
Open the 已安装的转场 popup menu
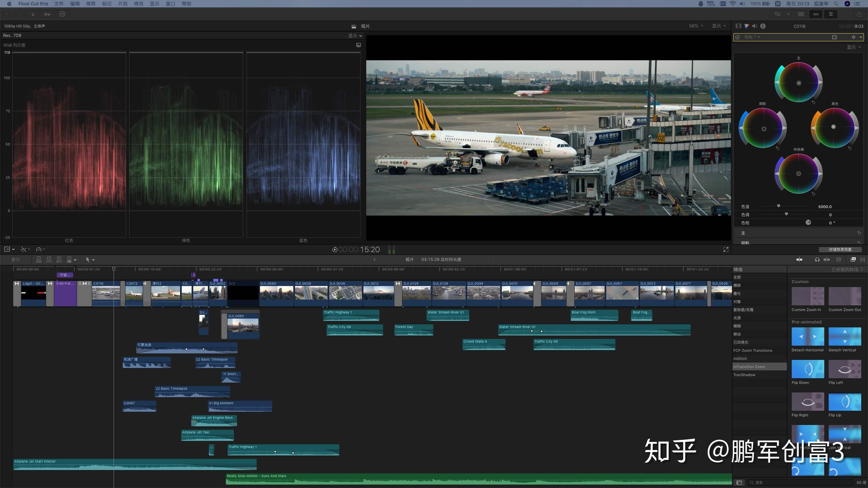(x=847, y=270)
